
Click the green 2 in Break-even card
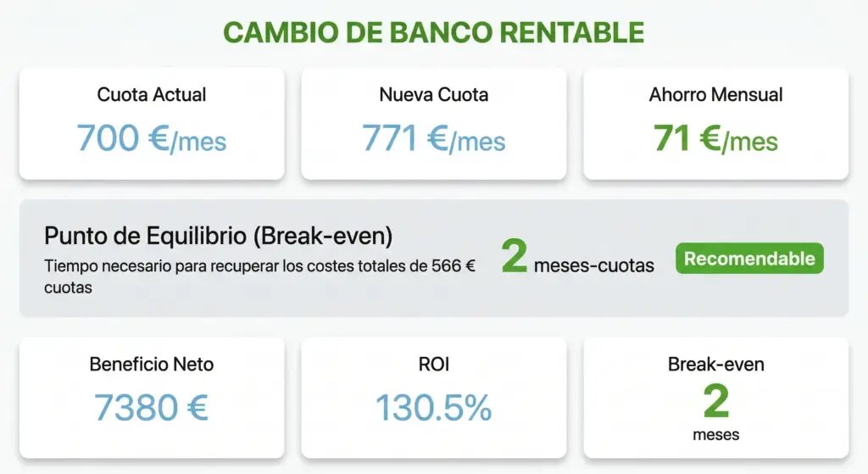click(x=716, y=401)
